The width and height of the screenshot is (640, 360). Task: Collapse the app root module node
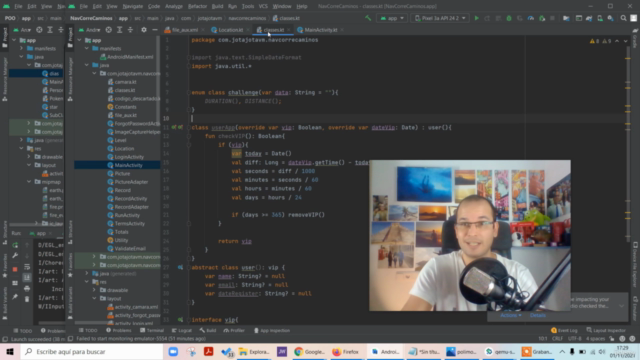tap(79, 40)
